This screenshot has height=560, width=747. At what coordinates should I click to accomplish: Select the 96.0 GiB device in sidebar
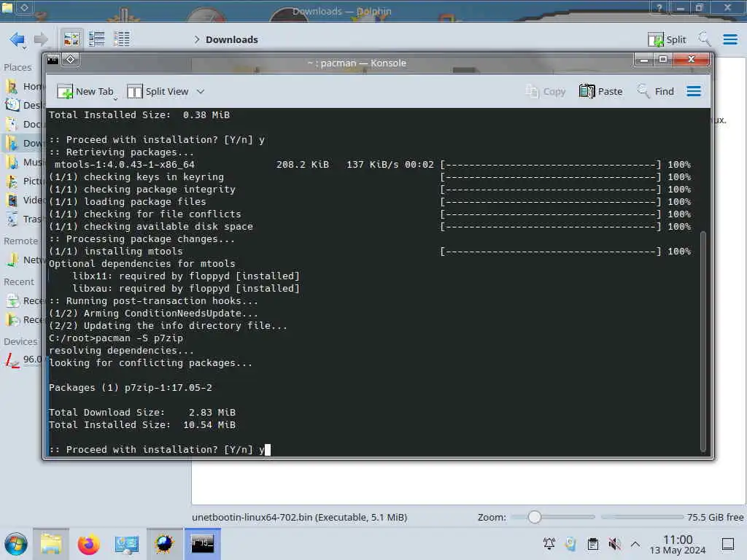pyautogui.click(x=25, y=359)
